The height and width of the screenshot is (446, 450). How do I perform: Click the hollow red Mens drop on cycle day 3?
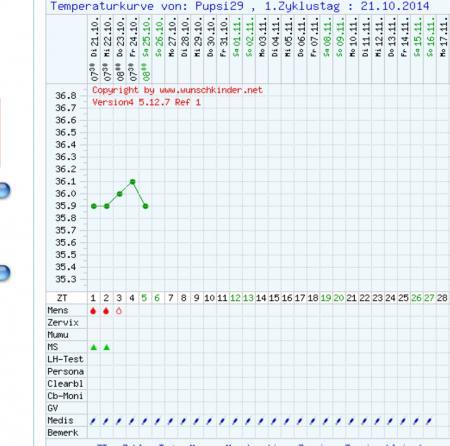(x=119, y=311)
